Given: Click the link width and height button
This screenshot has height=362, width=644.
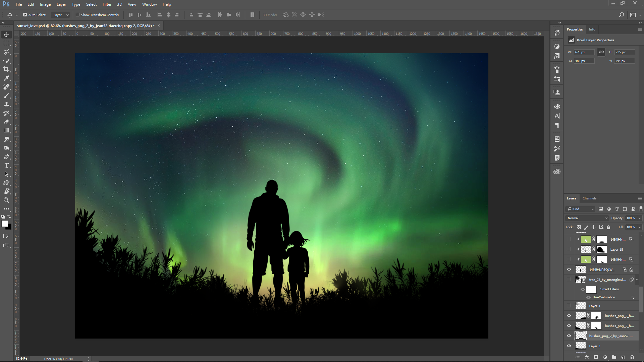Looking at the screenshot, I should pos(601,52).
